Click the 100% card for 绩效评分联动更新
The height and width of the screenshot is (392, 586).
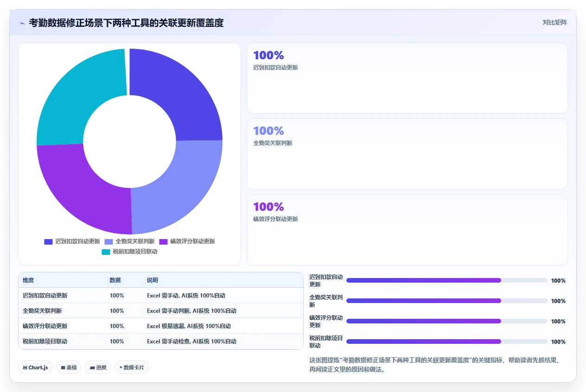(407, 230)
